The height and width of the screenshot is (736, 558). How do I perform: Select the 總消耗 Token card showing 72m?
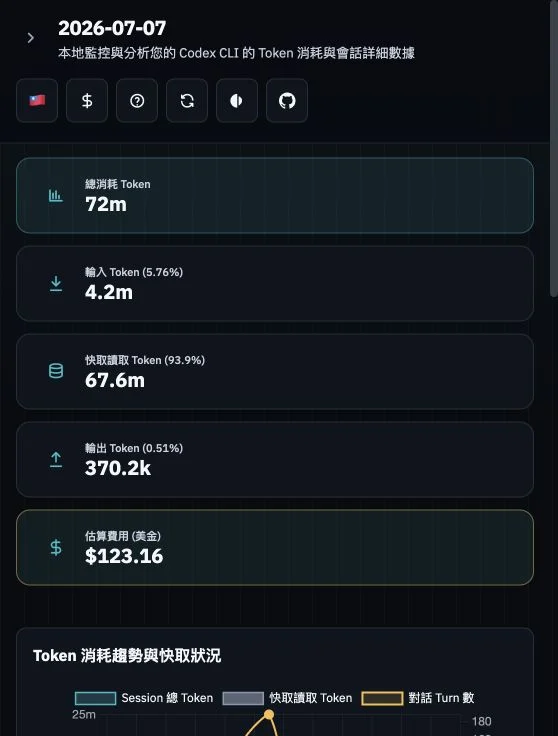click(x=275, y=195)
